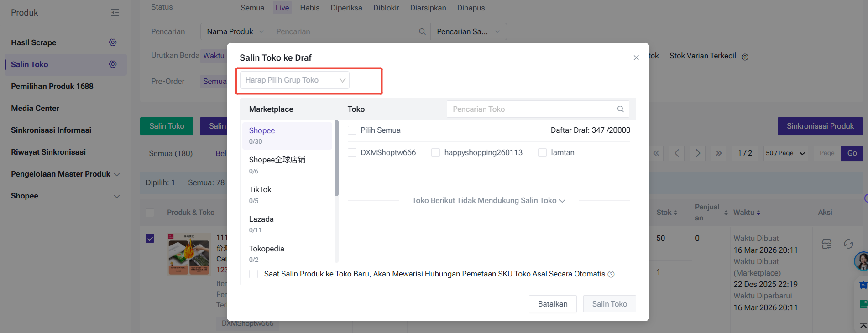
Task: Click inside the Pencarian Toko field
Action: click(x=529, y=109)
